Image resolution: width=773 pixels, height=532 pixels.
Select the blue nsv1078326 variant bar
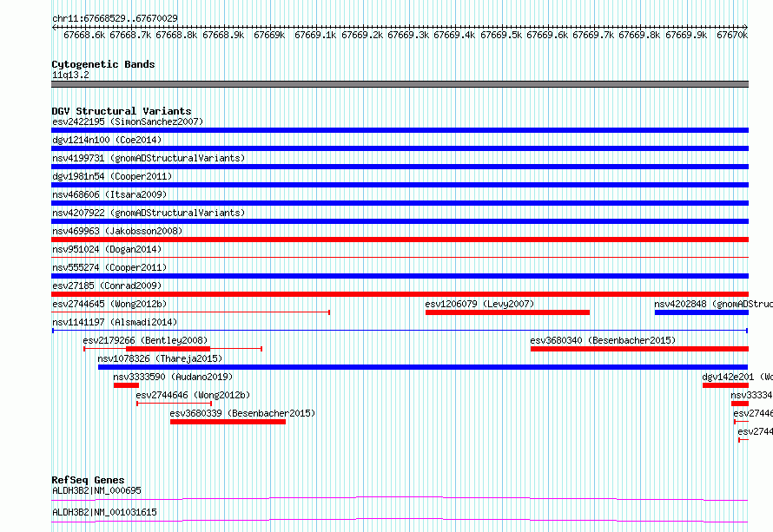[423, 367]
